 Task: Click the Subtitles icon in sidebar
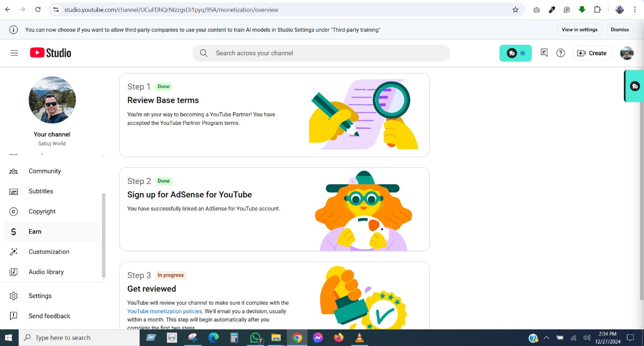pos(14,191)
